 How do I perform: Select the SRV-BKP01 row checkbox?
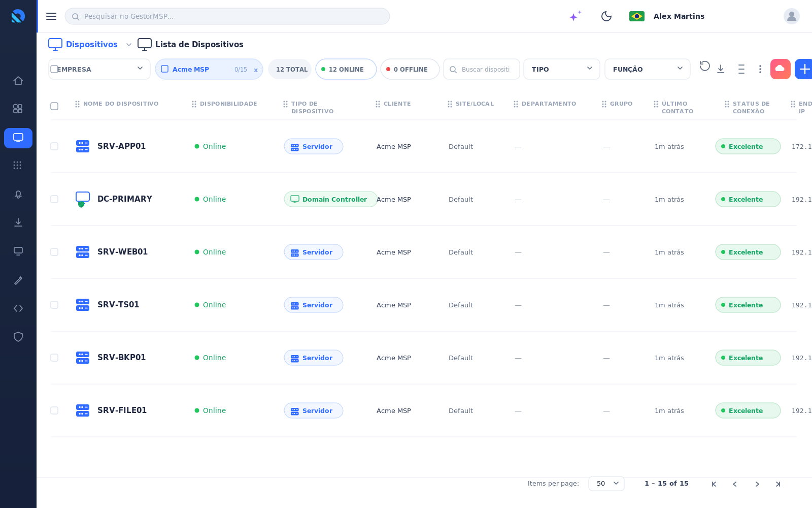(x=54, y=358)
